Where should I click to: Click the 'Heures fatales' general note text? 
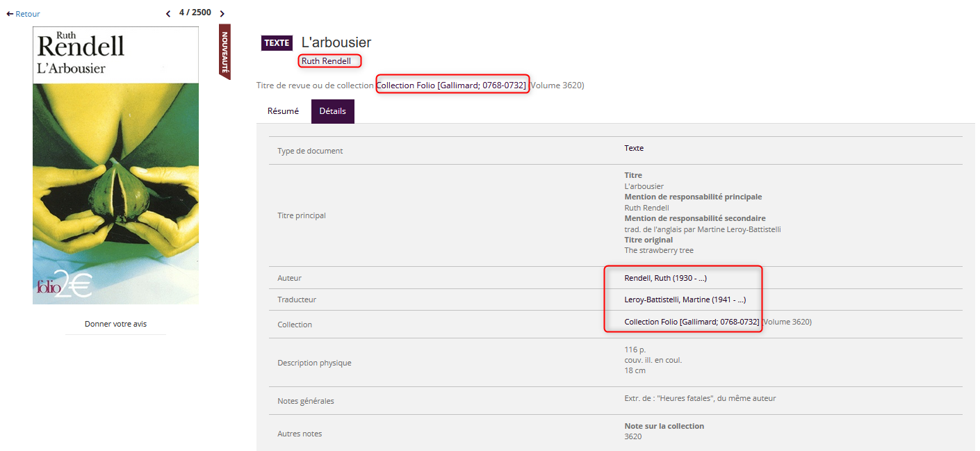[x=700, y=398]
